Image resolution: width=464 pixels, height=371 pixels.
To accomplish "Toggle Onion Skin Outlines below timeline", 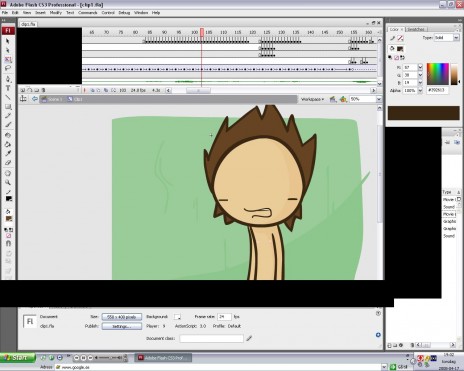I will [98, 90].
